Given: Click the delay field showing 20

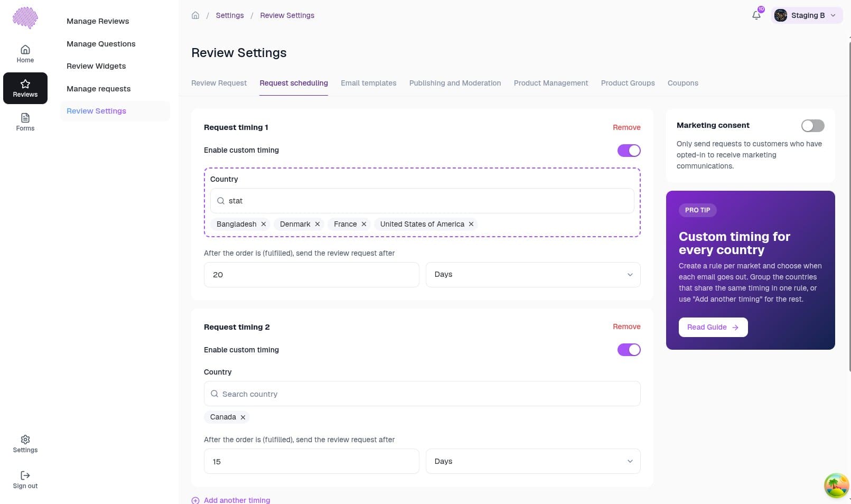Looking at the screenshot, I should pos(311,275).
